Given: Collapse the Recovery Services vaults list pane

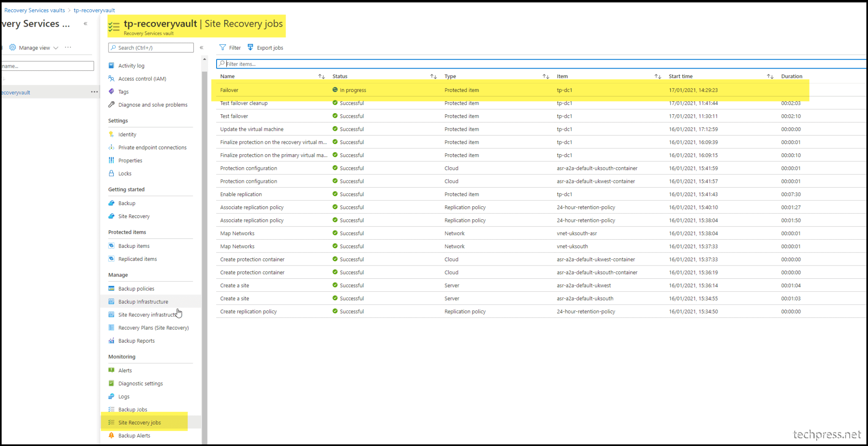Looking at the screenshot, I should pyautogui.click(x=86, y=24).
